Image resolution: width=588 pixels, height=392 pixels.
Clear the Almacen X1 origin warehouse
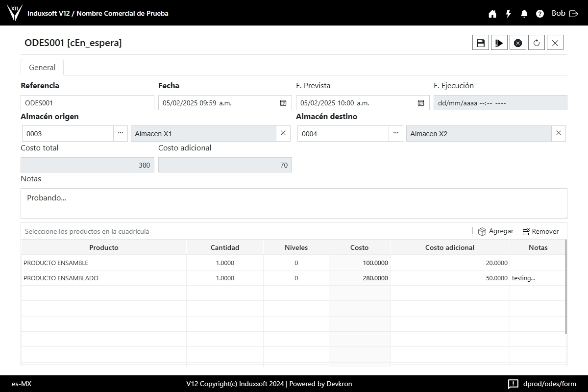[x=283, y=133]
